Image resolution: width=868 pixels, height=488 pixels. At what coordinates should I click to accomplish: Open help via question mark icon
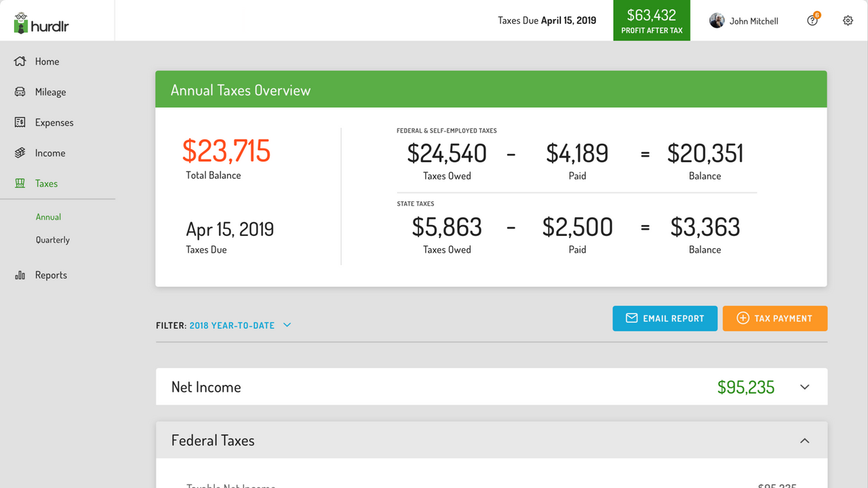(x=812, y=20)
